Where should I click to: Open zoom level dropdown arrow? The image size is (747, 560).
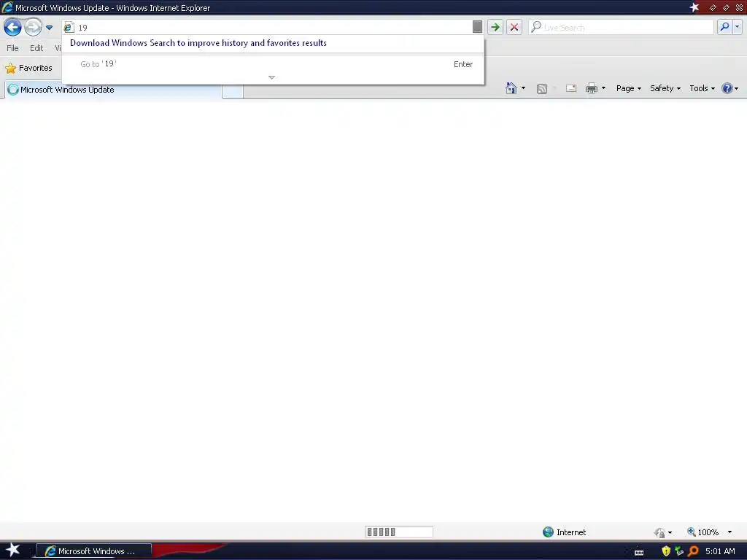729,532
